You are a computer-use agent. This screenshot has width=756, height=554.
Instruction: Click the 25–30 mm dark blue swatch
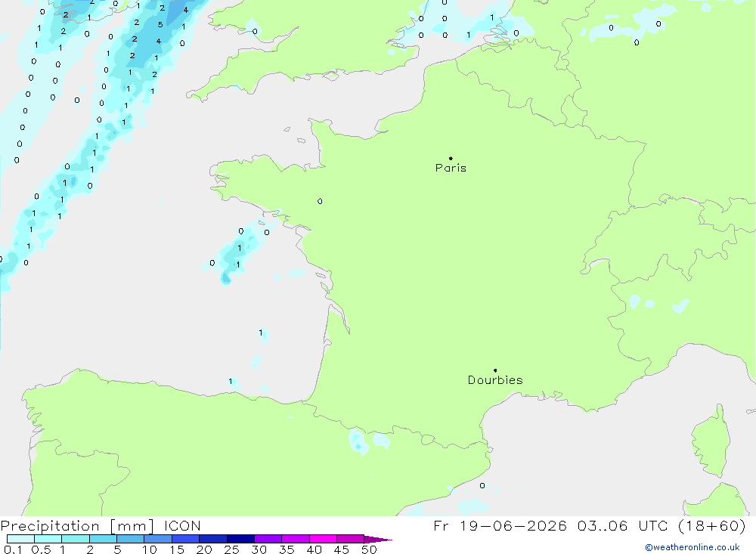pos(240,539)
